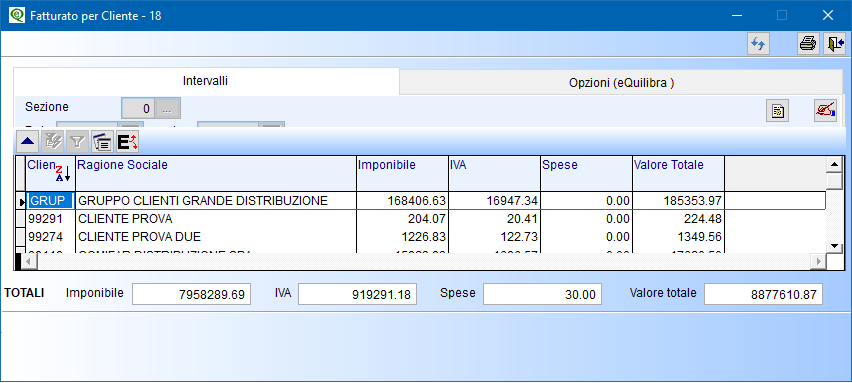Click the IVA column header

click(494, 173)
